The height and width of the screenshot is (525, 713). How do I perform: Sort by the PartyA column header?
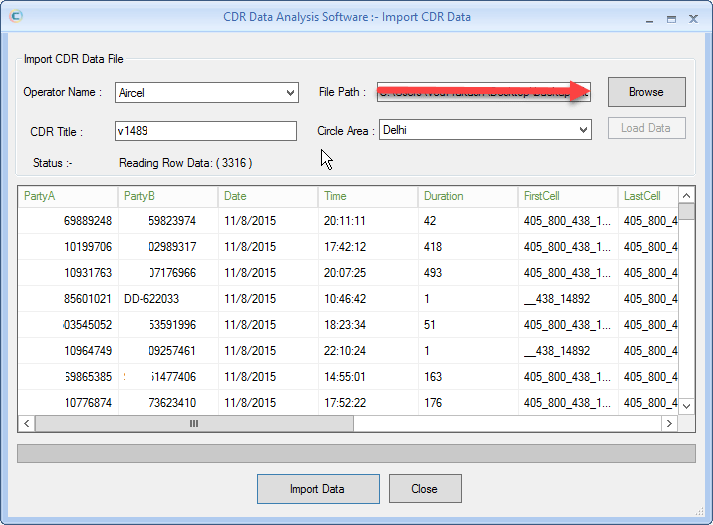(68, 196)
